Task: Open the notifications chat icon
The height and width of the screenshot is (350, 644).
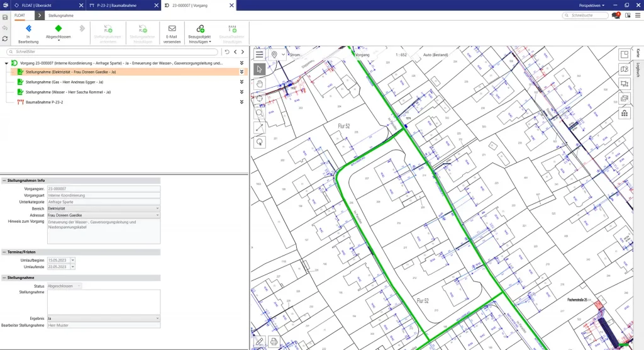Action: [x=616, y=15]
